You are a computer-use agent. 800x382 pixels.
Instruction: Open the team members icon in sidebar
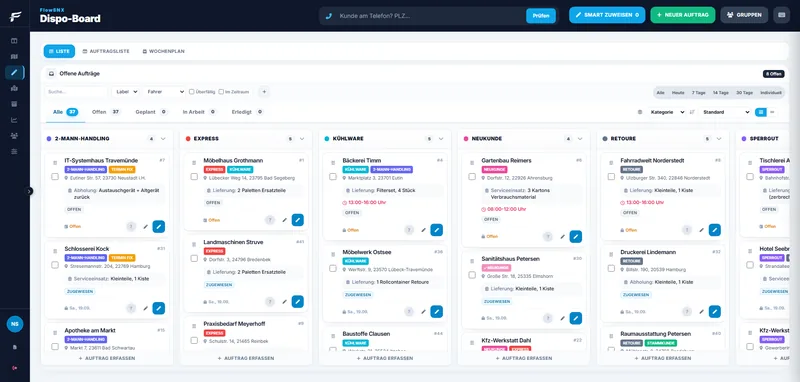pos(14,136)
